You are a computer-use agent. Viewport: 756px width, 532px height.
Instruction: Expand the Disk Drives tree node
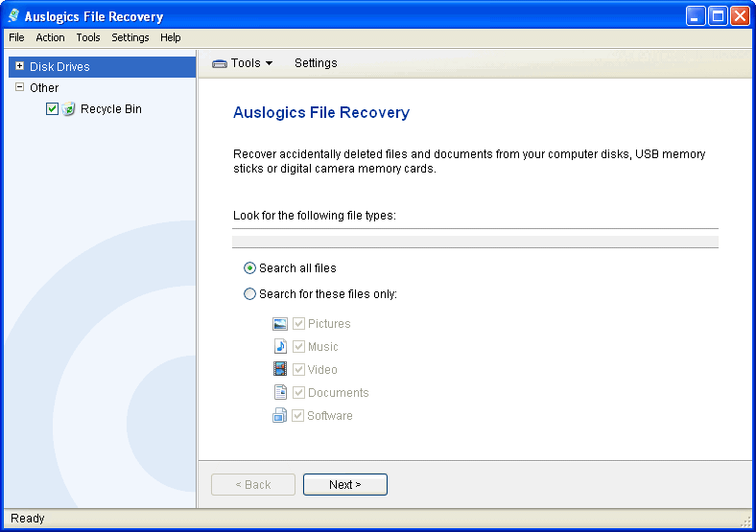click(19, 66)
